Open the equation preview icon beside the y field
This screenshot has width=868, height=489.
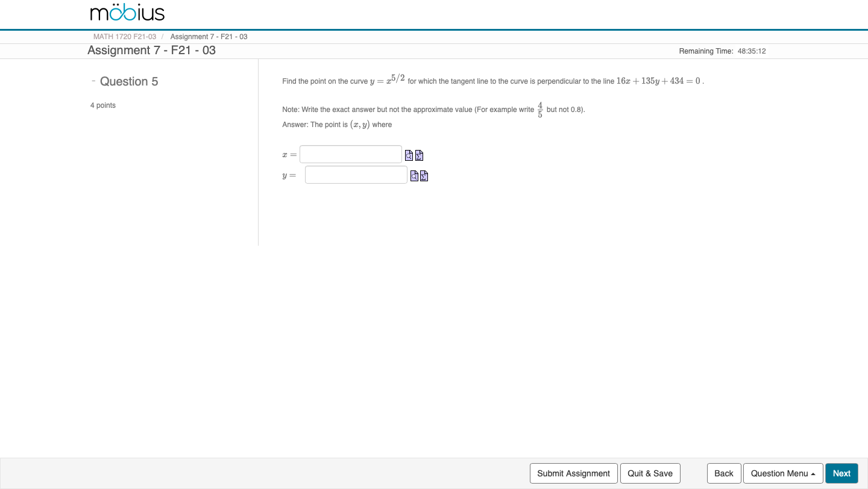(x=414, y=176)
